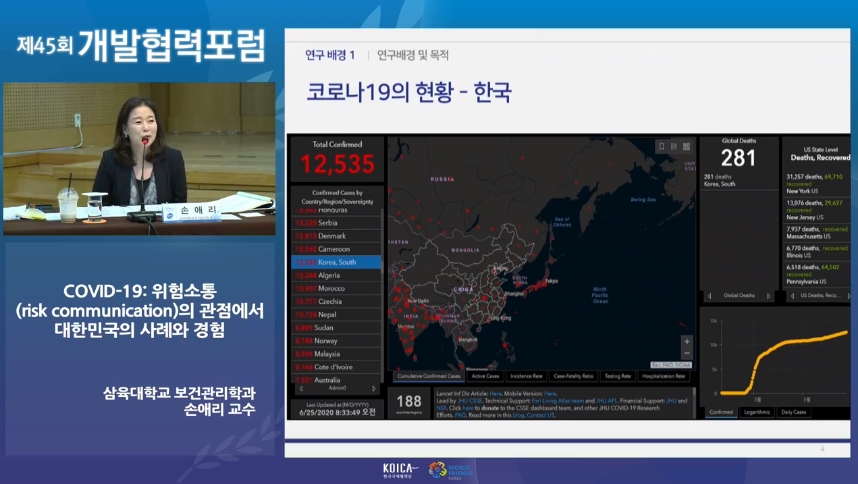The width and height of the screenshot is (858, 484).
Task: Switch to Cumulative Confirmed Cases tab
Action: pyautogui.click(x=429, y=376)
